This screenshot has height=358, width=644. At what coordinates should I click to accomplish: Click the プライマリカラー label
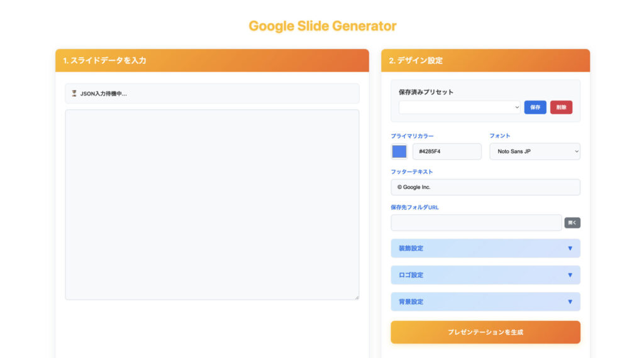[x=412, y=136]
